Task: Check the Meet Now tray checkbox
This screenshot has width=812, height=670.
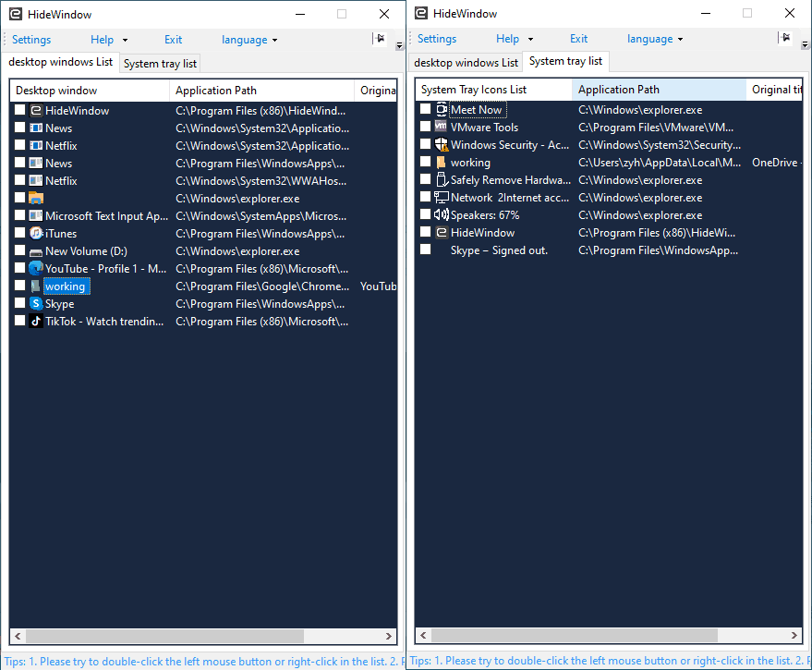Action: (425, 108)
